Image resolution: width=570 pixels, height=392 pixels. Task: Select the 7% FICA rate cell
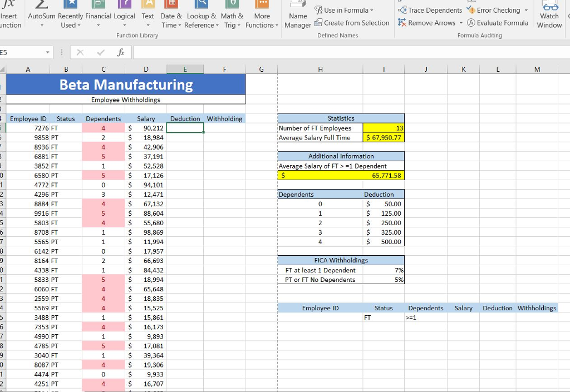tap(384, 270)
